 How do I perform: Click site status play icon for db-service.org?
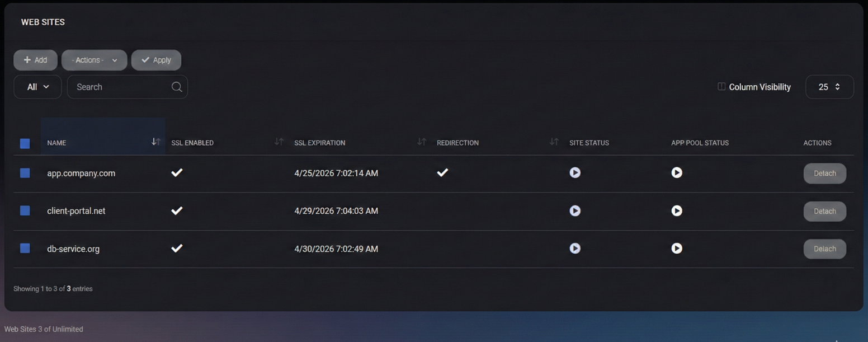click(575, 249)
